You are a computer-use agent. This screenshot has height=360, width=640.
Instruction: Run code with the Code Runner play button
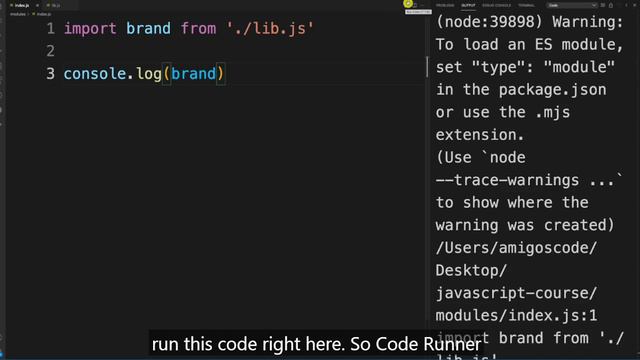tap(408, 4)
